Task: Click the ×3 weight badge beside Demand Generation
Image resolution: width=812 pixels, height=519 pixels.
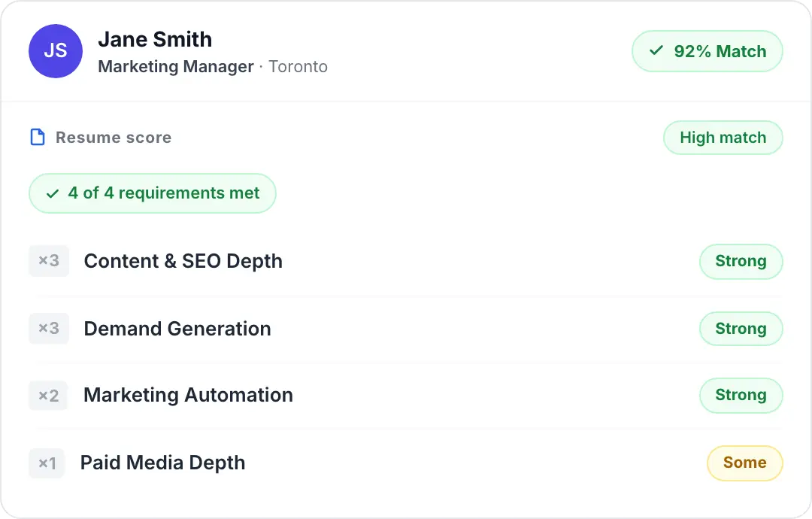Action: 49,329
